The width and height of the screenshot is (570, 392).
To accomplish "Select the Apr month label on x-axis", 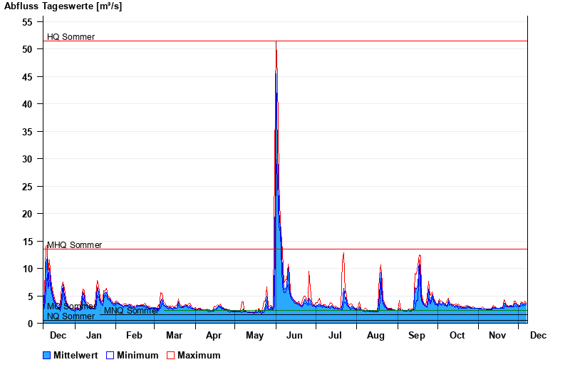I will pyautogui.click(x=214, y=336).
